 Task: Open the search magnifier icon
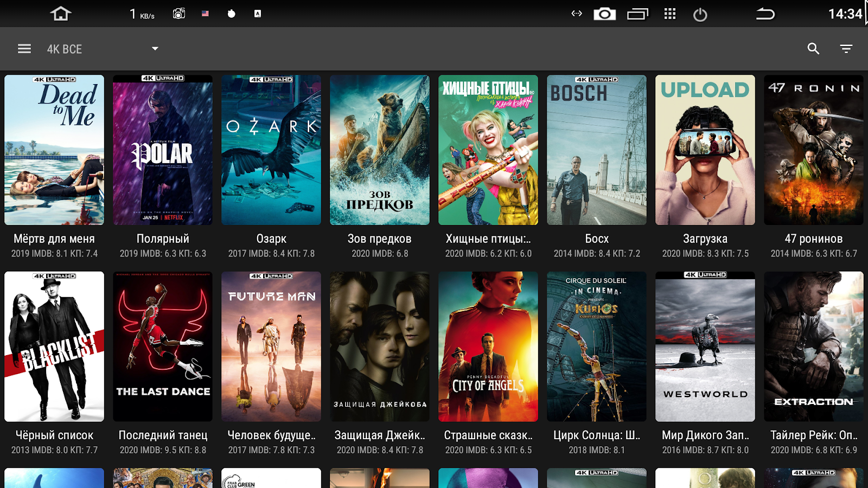[x=813, y=49]
